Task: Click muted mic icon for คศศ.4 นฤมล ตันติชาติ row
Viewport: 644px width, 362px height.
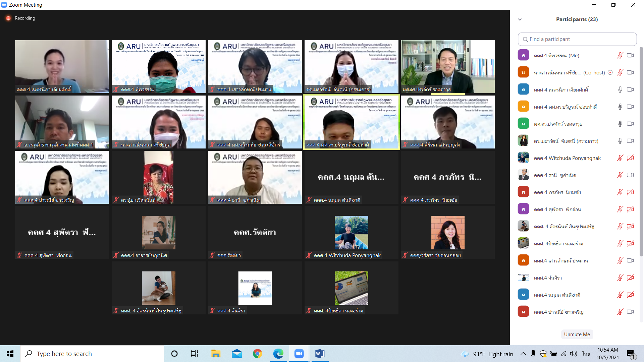Action: [x=620, y=295]
